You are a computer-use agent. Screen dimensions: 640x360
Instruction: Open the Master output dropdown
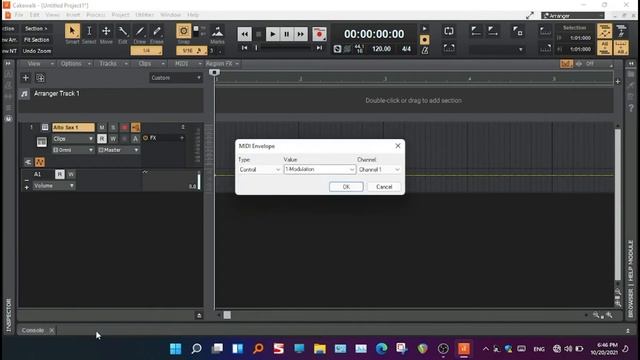[118, 150]
